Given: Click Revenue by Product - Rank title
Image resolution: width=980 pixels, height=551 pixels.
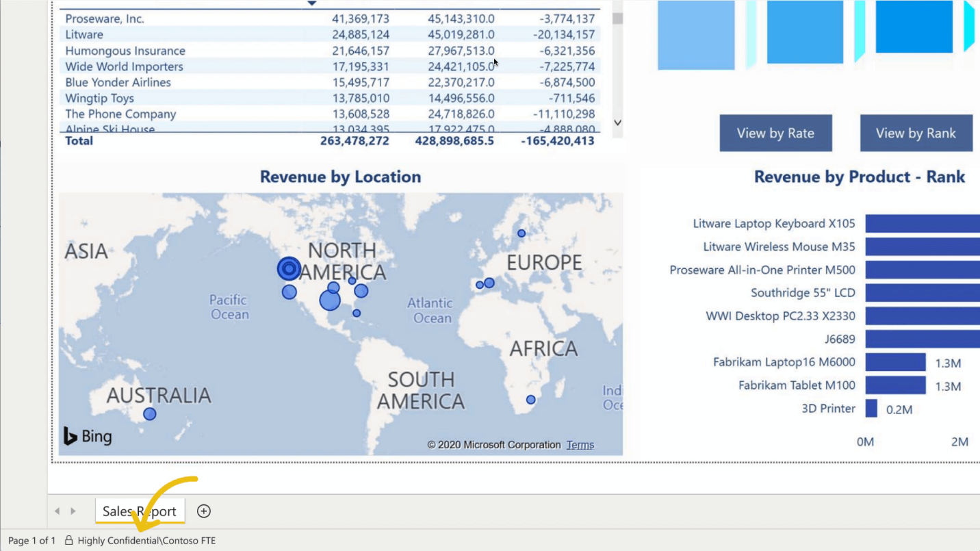Looking at the screenshot, I should coord(860,177).
